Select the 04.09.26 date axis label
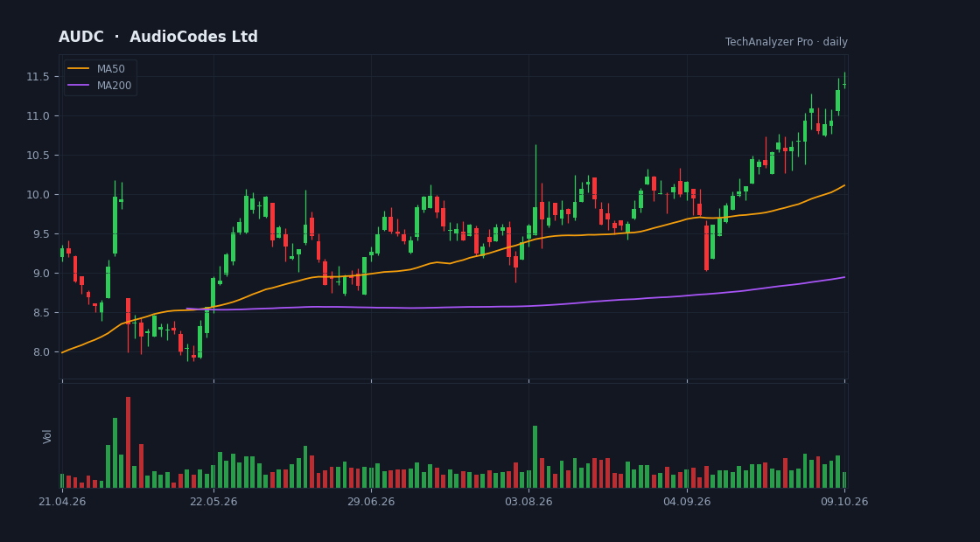Screen dimensions: 980x542 pos(687,502)
